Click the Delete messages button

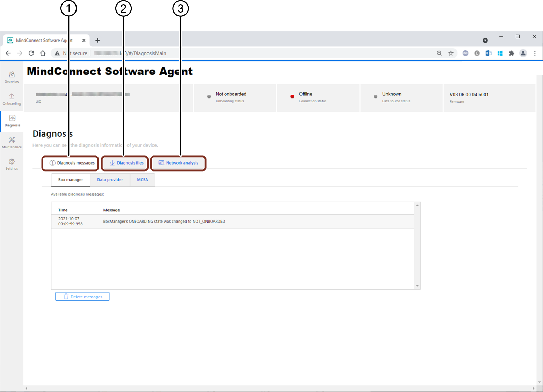click(82, 297)
